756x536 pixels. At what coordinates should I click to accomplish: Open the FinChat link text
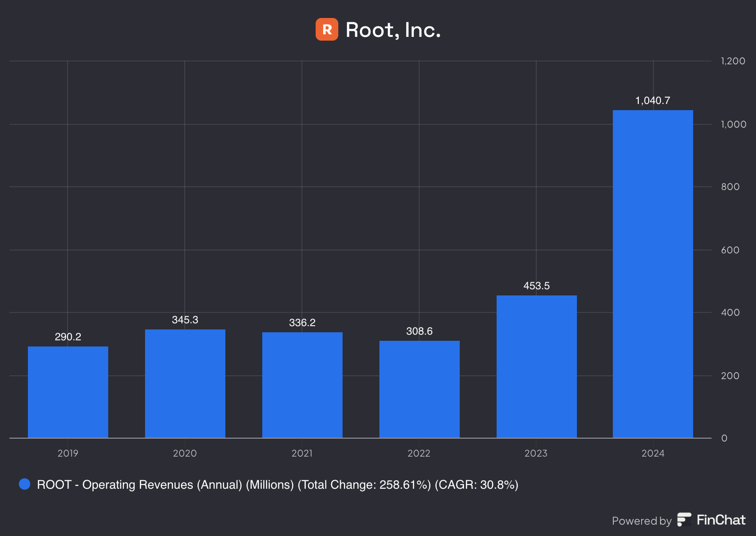pos(721,520)
